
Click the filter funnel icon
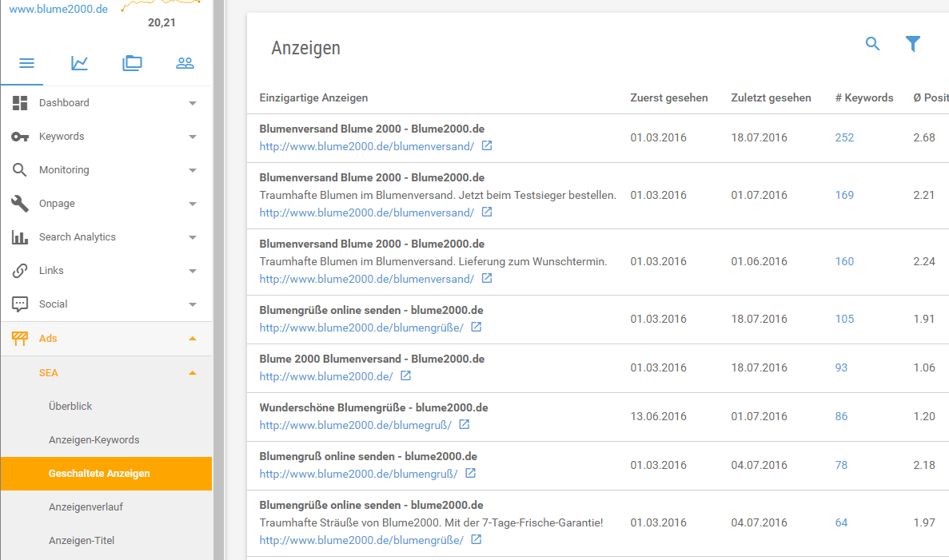pyautogui.click(x=913, y=44)
